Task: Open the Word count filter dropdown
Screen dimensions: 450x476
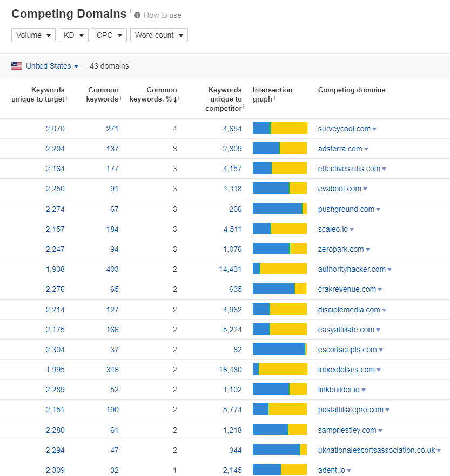Action: (159, 35)
